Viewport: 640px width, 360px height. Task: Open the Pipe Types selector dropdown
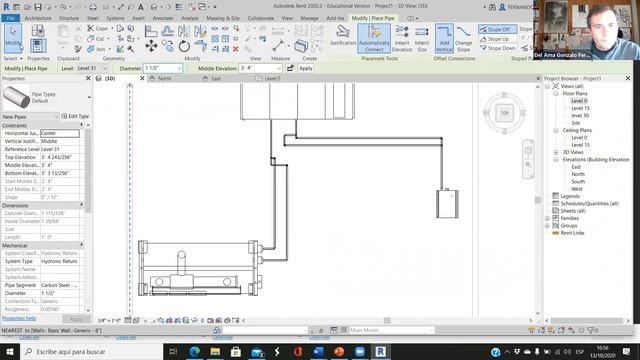coord(89,98)
